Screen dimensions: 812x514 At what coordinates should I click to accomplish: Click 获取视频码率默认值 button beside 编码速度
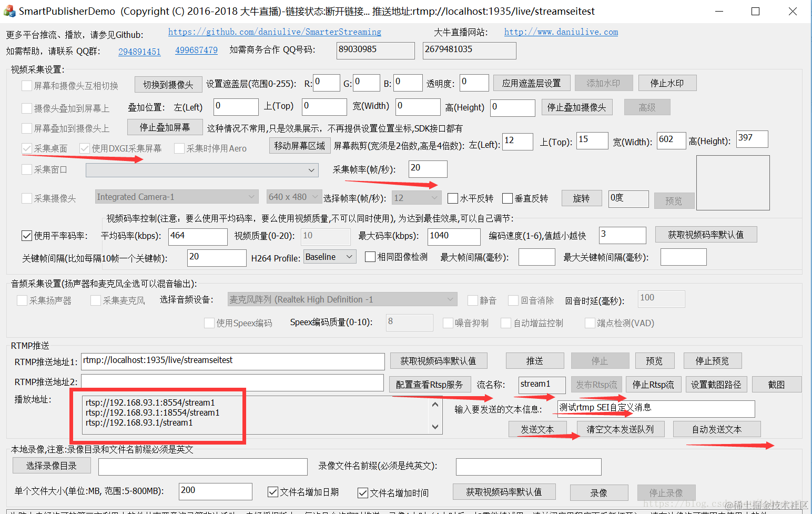[x=706, y=235]
